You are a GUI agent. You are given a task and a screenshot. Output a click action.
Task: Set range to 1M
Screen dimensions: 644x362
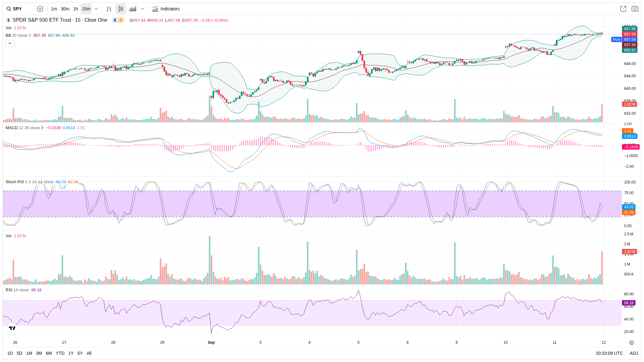tap(29, 353)
